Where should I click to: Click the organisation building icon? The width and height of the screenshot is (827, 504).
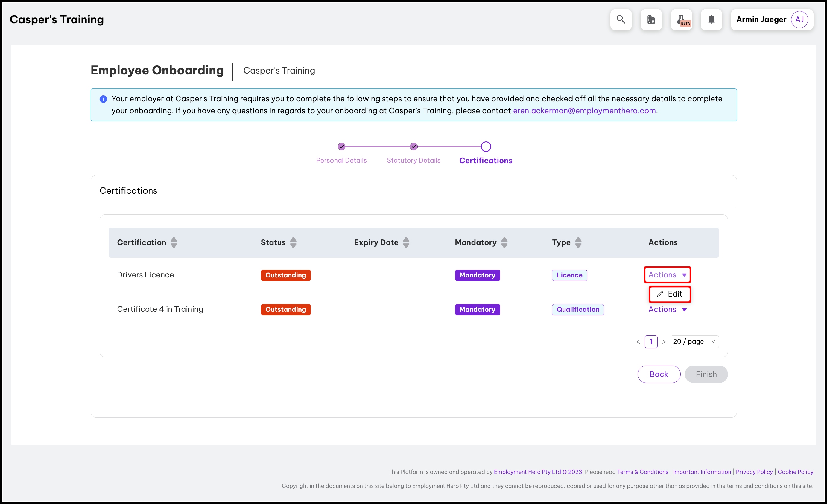click(651, 19)
